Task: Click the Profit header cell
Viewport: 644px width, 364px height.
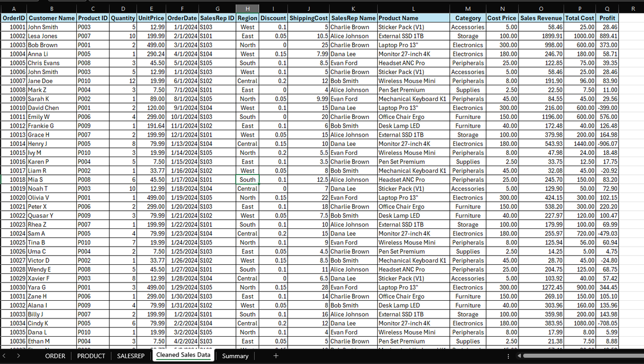Action: pos(606,18)
